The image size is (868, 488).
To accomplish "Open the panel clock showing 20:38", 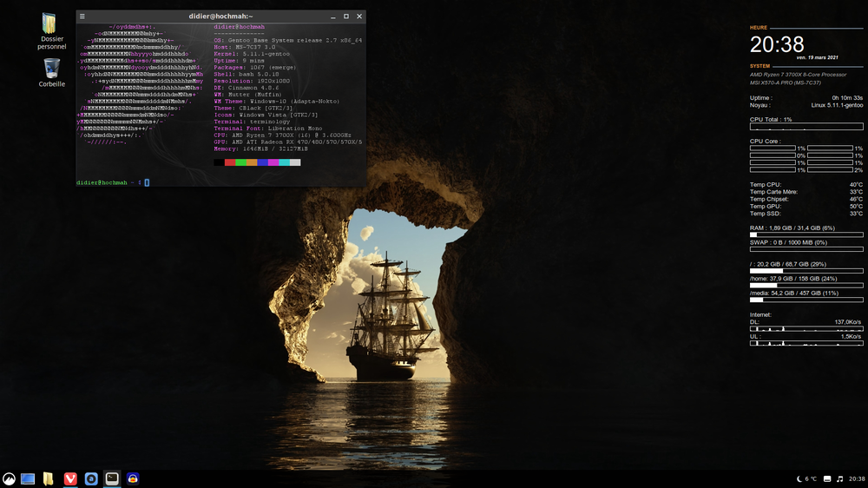I will [857, 478].
